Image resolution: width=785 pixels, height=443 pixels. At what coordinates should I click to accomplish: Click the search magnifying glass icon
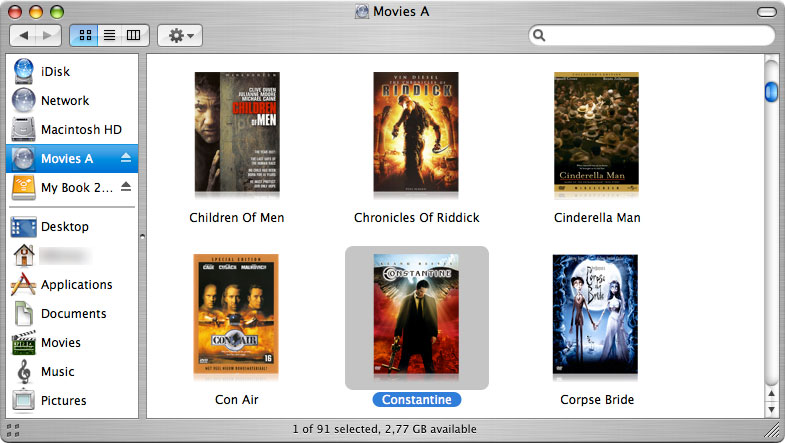(x=539, y=36)
